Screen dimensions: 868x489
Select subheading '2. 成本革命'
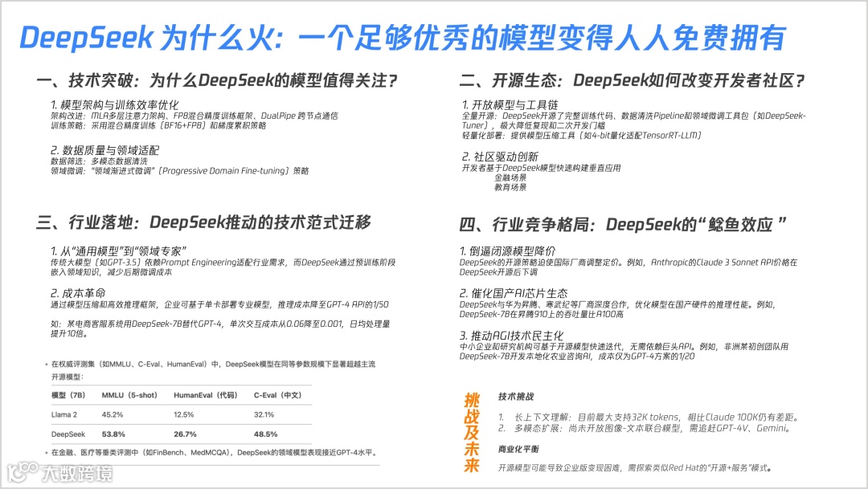pyautogui.click(x=77, y=293)
